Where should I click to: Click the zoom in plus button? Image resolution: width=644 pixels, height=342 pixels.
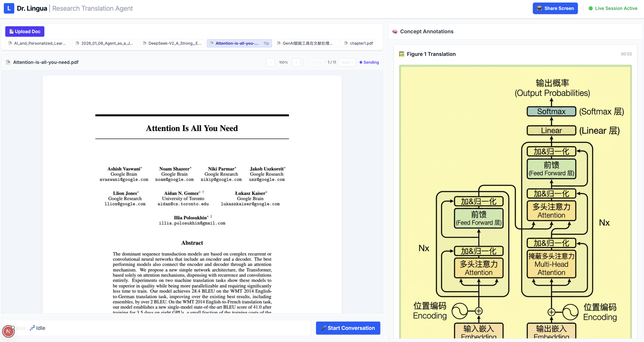(296, 62)
